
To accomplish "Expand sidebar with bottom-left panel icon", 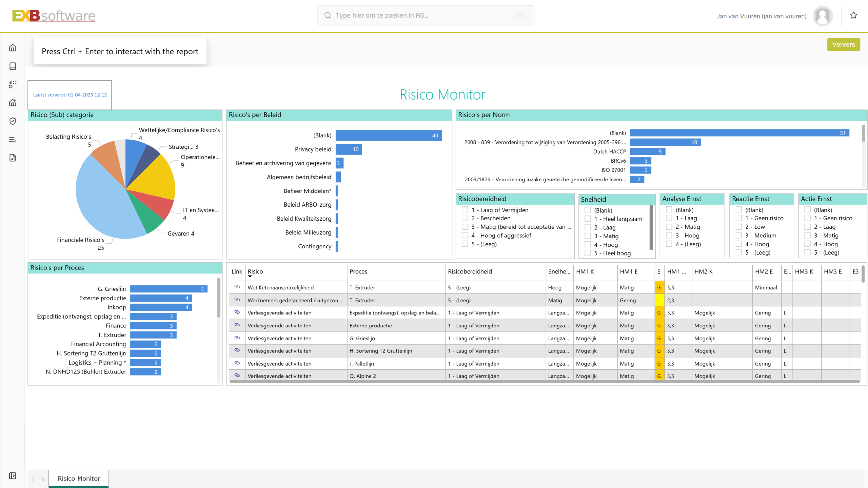I will coord(13,476).
